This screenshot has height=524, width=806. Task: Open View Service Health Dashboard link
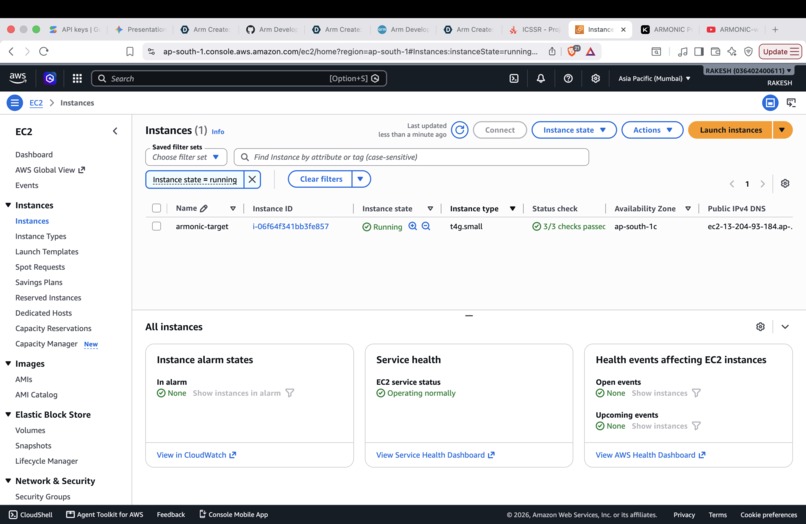pyautogui.click(x=435, y=455)
